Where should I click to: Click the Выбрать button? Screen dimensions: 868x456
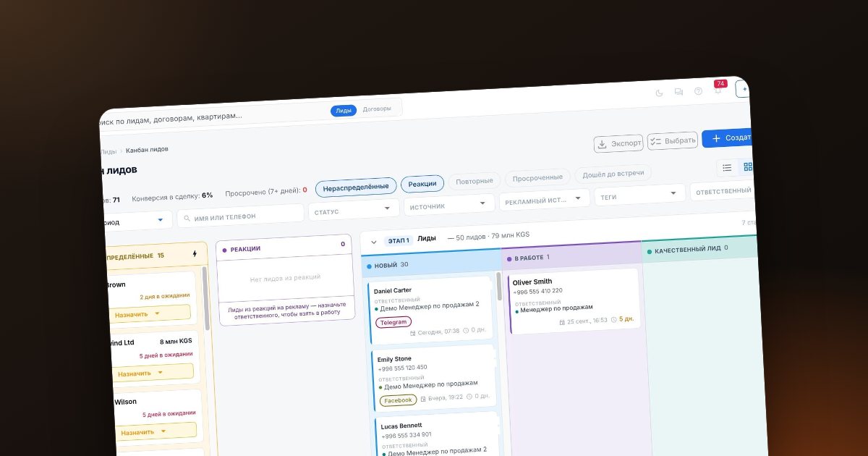coord(673,141)
